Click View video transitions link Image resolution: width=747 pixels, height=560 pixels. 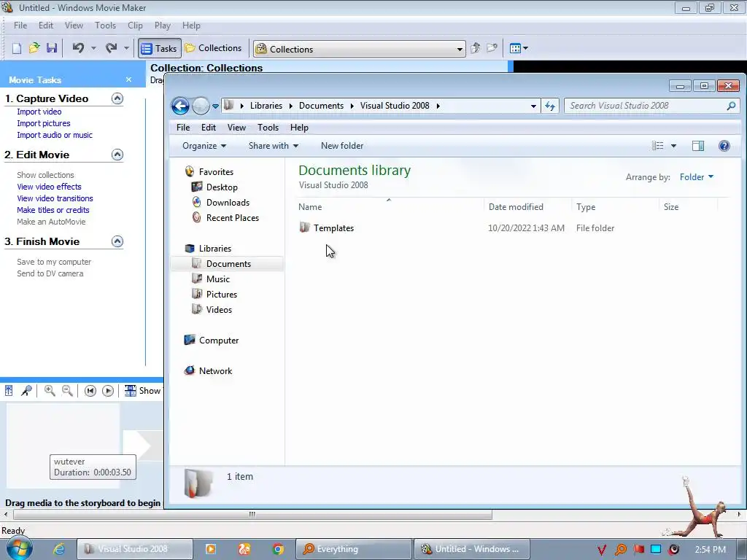[55, 198]
